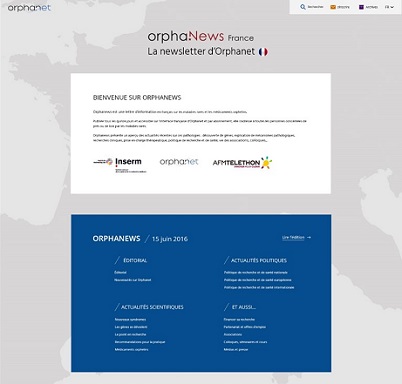Open the Archives menu item
This screenshot has width=402, height=384.
coord(371,7)
